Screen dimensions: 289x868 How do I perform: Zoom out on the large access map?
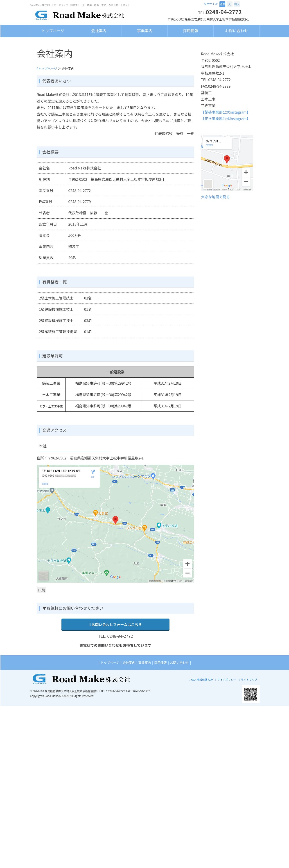click(x=187, y=573)
